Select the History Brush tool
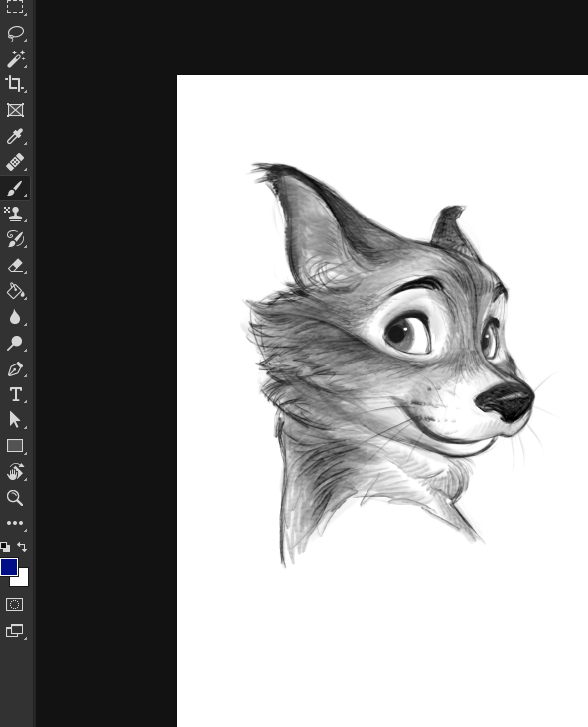The image size is (588, 727). 15,239
